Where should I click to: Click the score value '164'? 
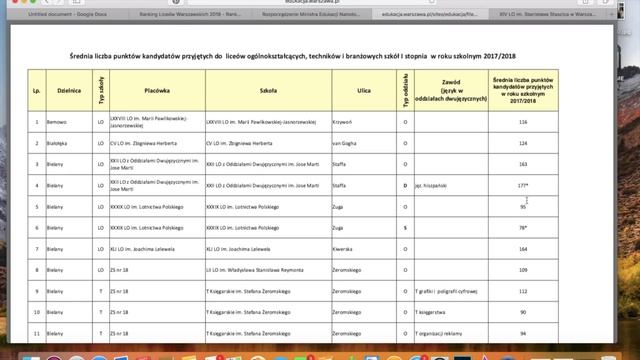click(x=523, y=249)
